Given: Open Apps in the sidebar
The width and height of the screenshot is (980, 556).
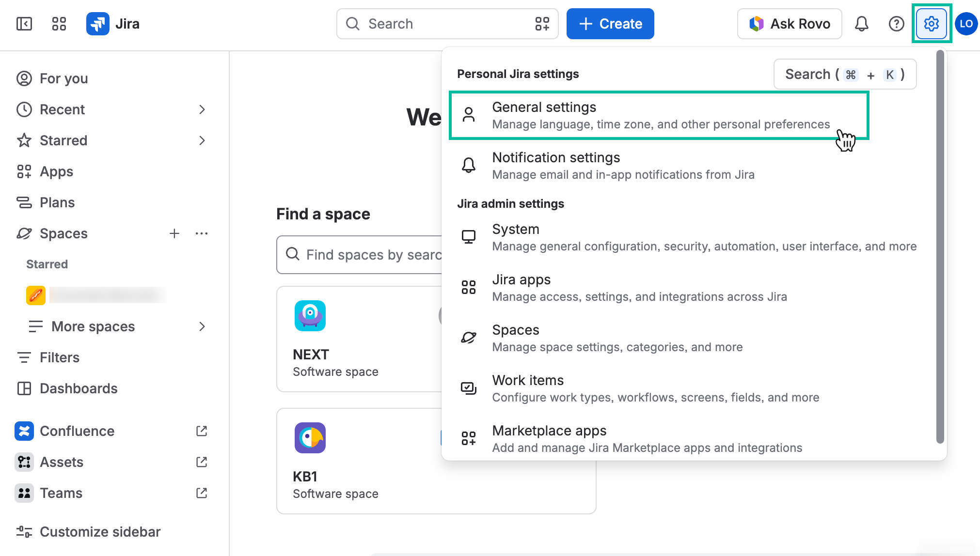Looking at the screenshot, I should pyautogui.click(x=57, y=171).
